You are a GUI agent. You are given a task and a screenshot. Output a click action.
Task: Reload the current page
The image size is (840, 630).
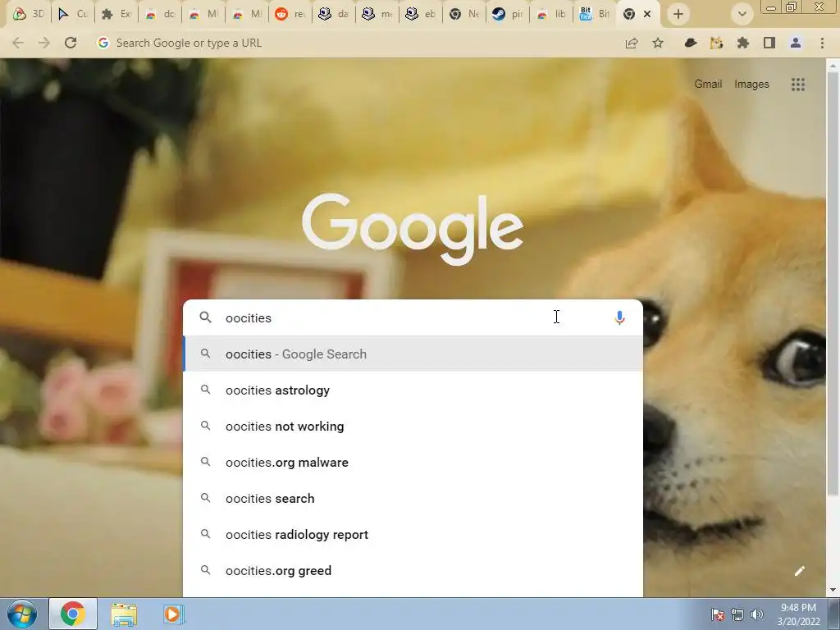[x=71, y=43]
